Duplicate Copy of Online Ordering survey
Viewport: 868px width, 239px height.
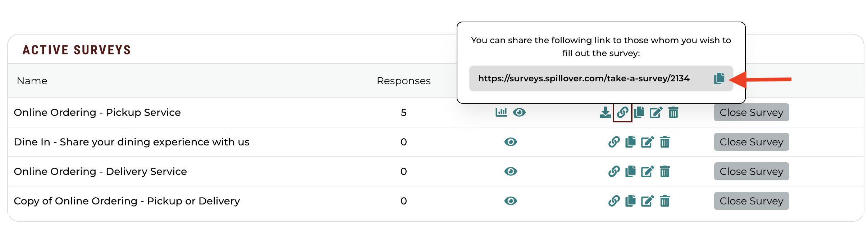[x=630, y=201]
